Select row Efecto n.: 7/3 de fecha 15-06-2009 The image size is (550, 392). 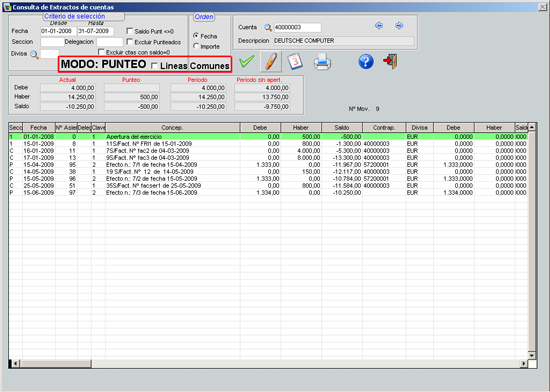268,192
